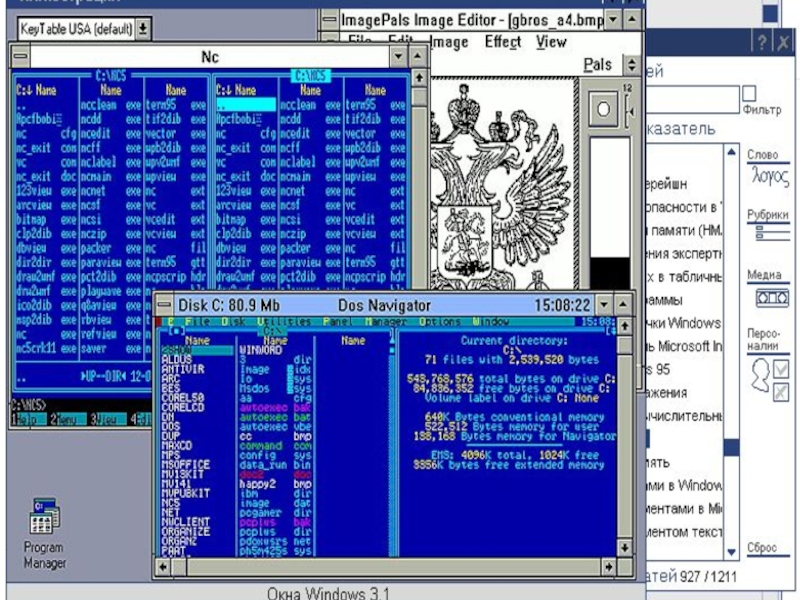Select the circle brush shape tool

pos(604,108)
